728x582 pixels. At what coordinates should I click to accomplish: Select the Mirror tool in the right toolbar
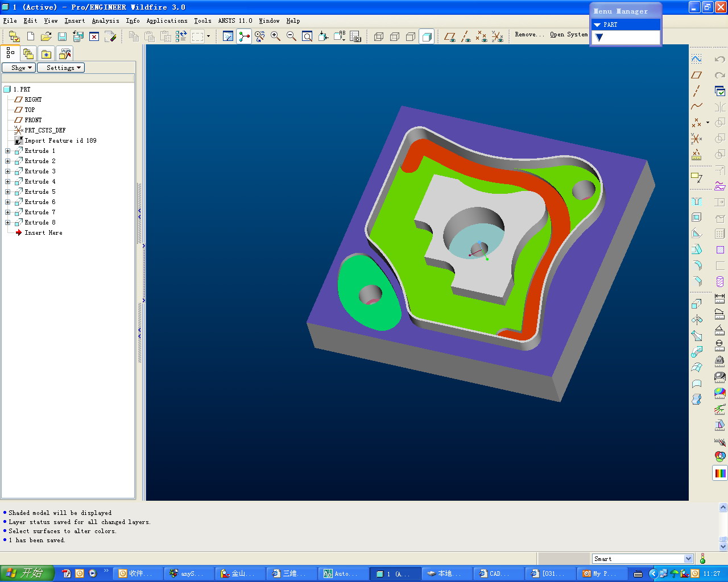tap(719, 107)
